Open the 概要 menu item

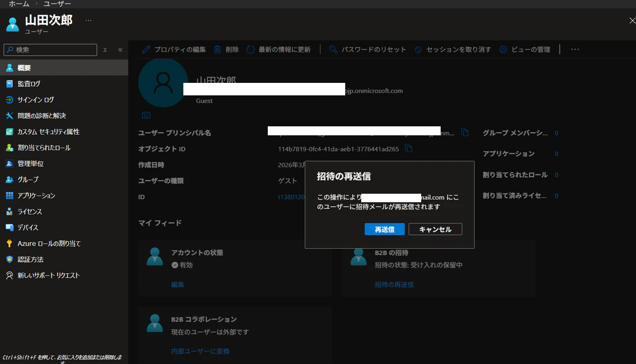coord(64,68)
